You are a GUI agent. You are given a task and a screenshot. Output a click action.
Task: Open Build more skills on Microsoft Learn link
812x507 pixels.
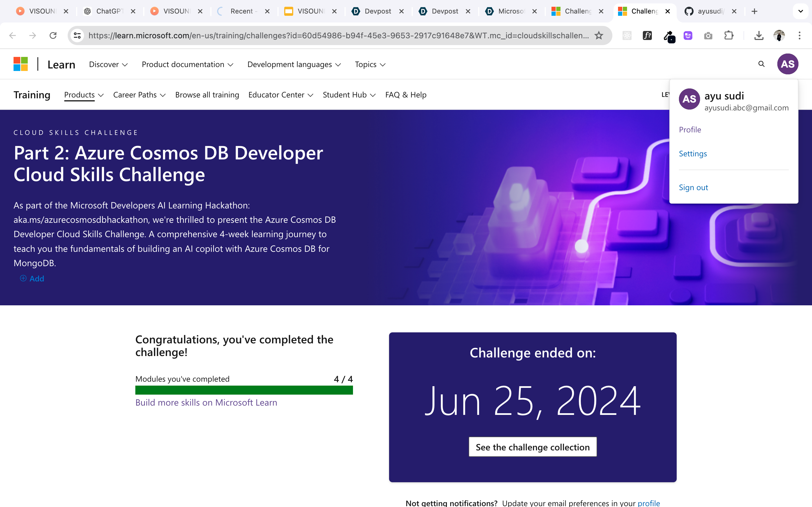click(206, 403)
